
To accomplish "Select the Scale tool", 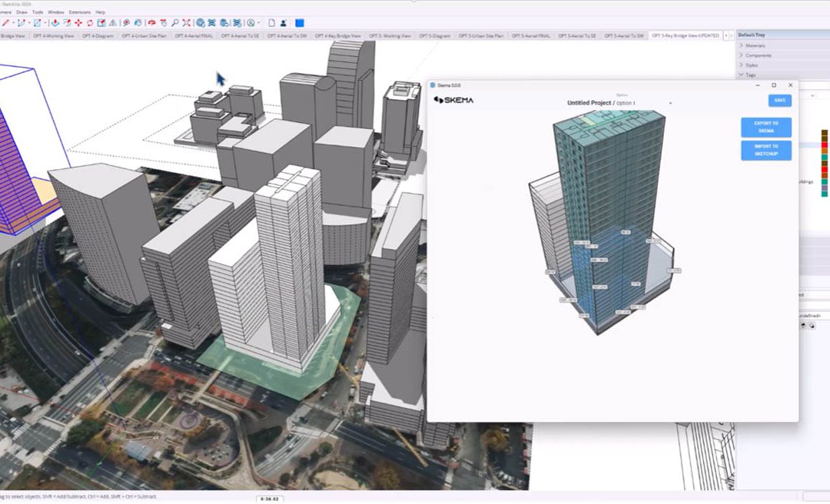I will point(101,23).
